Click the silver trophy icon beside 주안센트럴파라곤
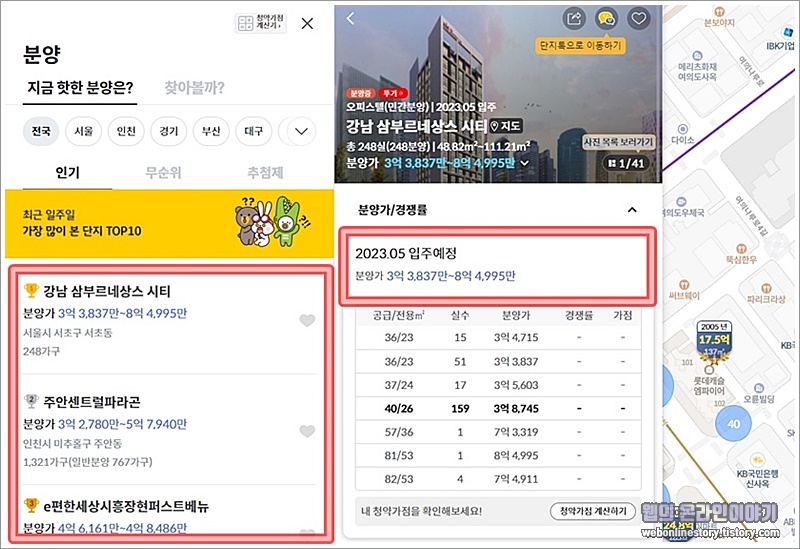 [x=31, y=401]
